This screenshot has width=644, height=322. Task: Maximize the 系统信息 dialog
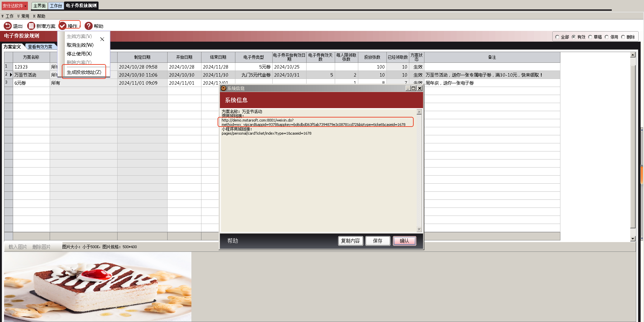(414, 88)
